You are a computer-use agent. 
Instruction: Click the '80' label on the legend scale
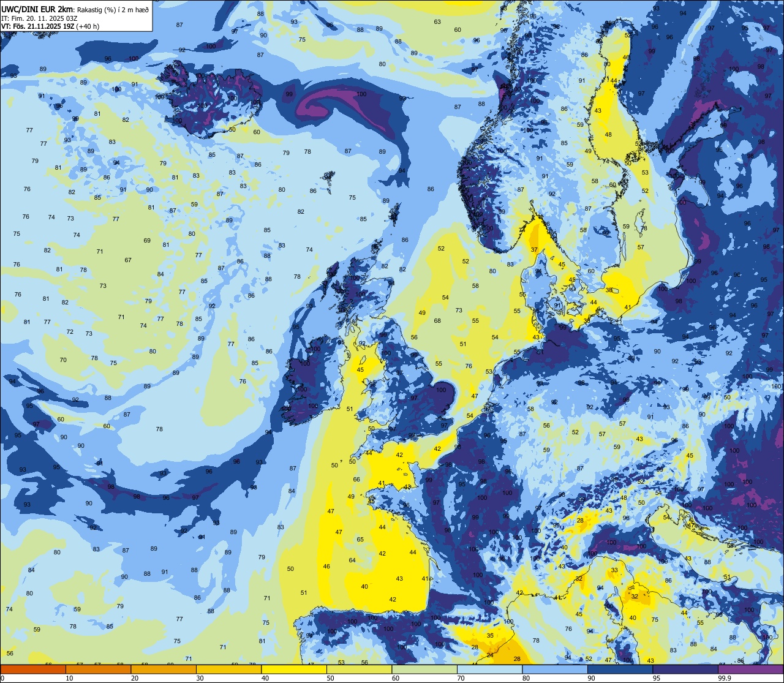tap(526, 678)
